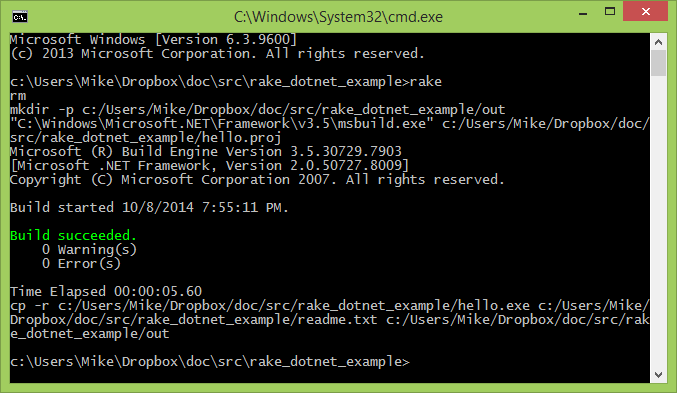
Task: Click the msbuild.exe path text
Action: (x=221, y=124)
